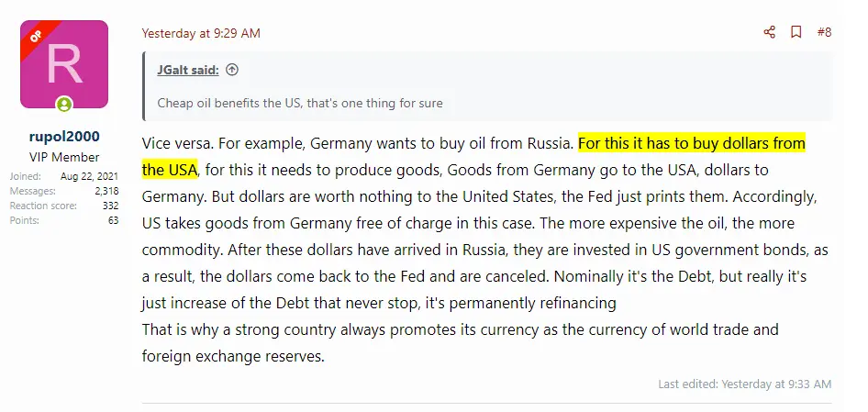Click the "Yesterday at 9:29 AM" timestamp
868x412 pixels.
201,33
